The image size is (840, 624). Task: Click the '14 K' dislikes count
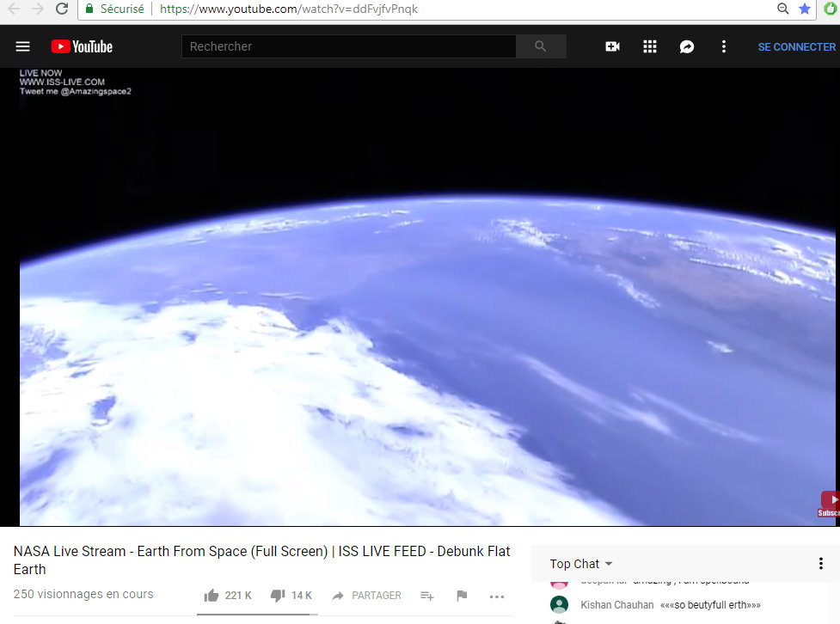(x=302, y=596)
